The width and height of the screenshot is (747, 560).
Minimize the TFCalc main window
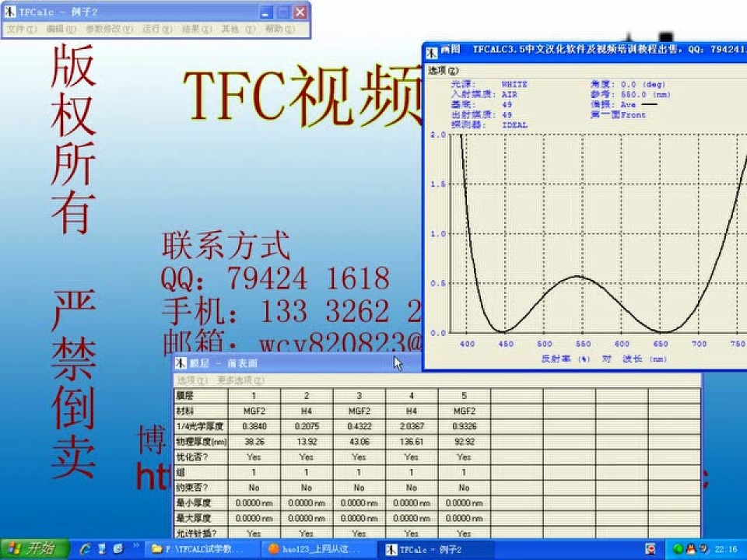pos(266,12)
